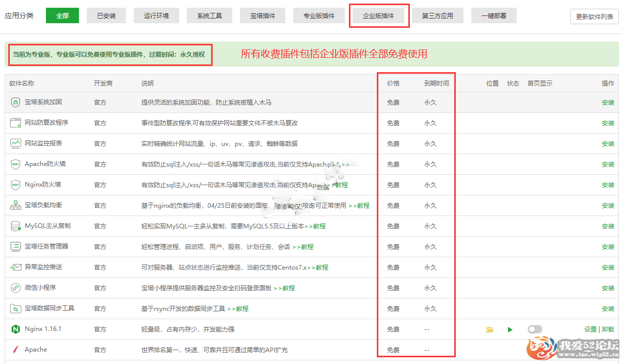Screen dimensions: 622x364
Task: Click the 更新软件列表 button
Action: coord(594,16)
